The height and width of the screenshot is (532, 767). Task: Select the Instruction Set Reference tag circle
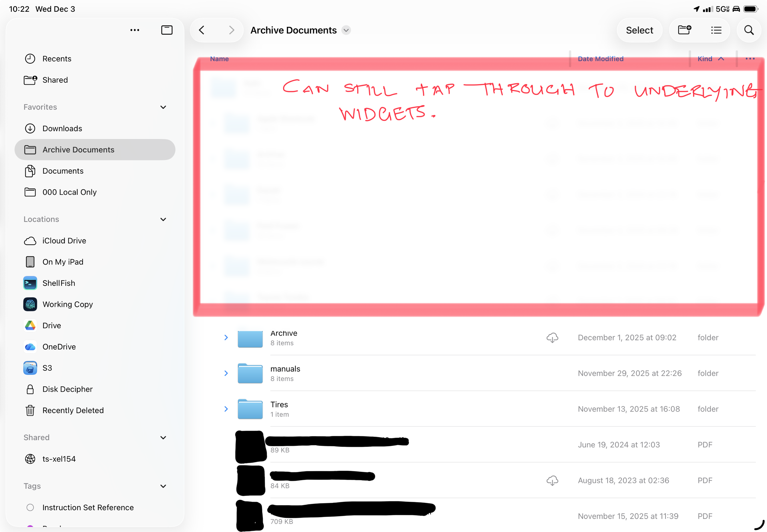(x=30, y=507)
